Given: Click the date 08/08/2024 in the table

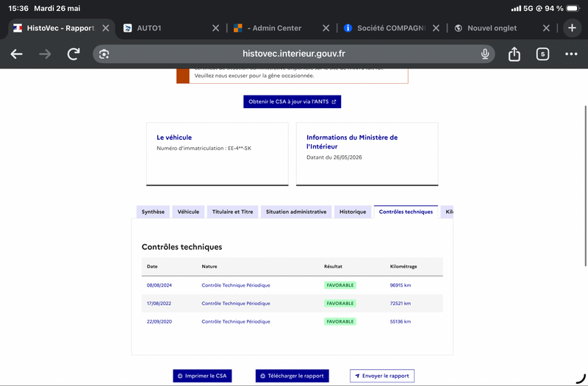Looking at the screenshot, I should (159, 285).
